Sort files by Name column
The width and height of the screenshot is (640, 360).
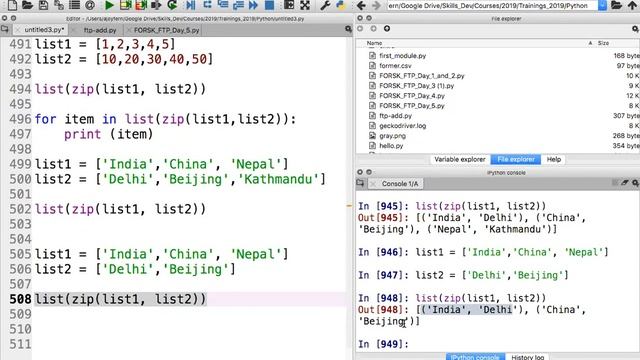374,43
